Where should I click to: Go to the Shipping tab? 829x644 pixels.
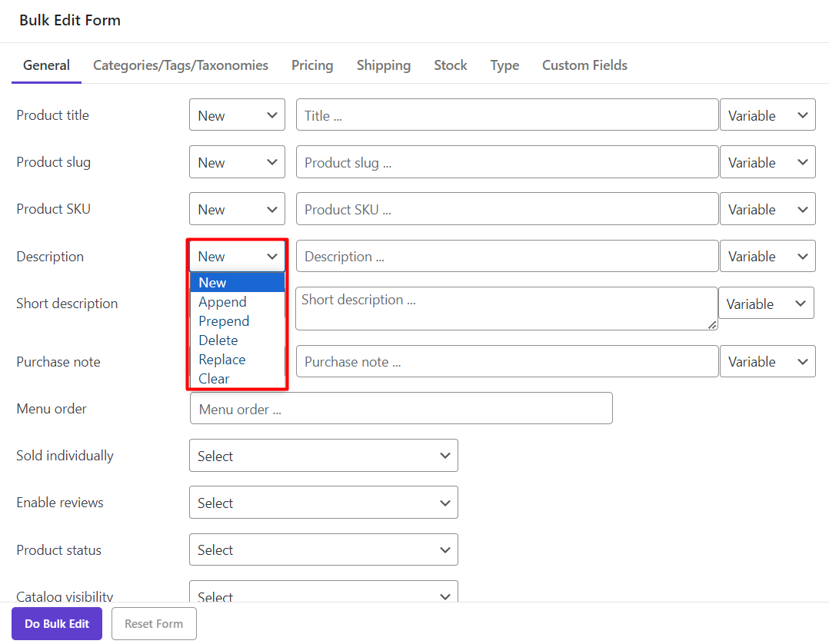pos(384,65)
